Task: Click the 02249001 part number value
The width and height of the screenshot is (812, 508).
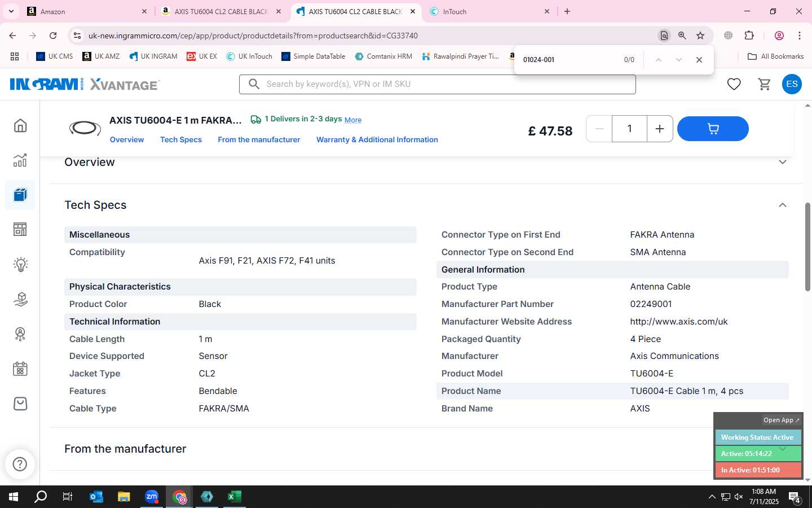Action: [x=651, y=304]
